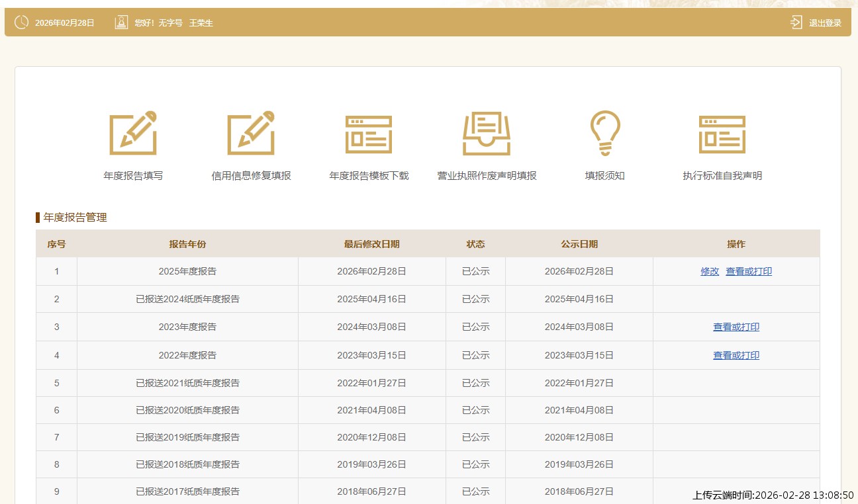Image resolution: width=858 pixels, height=504 pixels.
Task: Click 修改 for the 2025年度报告
Action: [710, 271]
